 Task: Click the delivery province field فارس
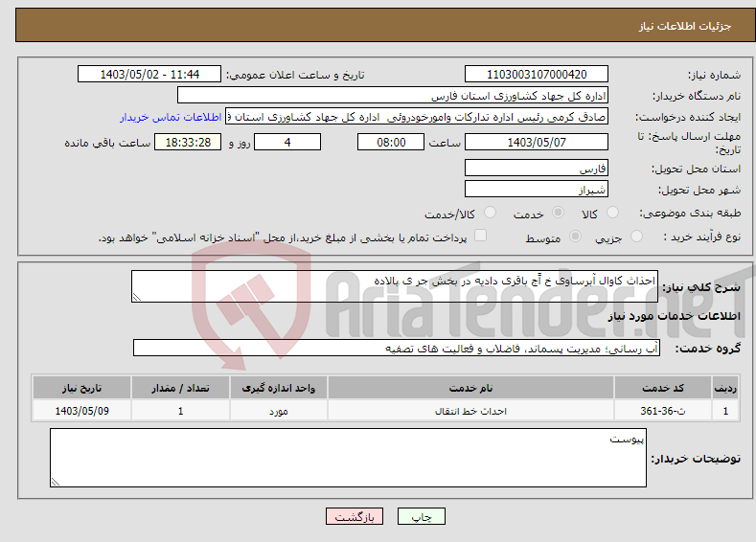click(x=537, y=169)
